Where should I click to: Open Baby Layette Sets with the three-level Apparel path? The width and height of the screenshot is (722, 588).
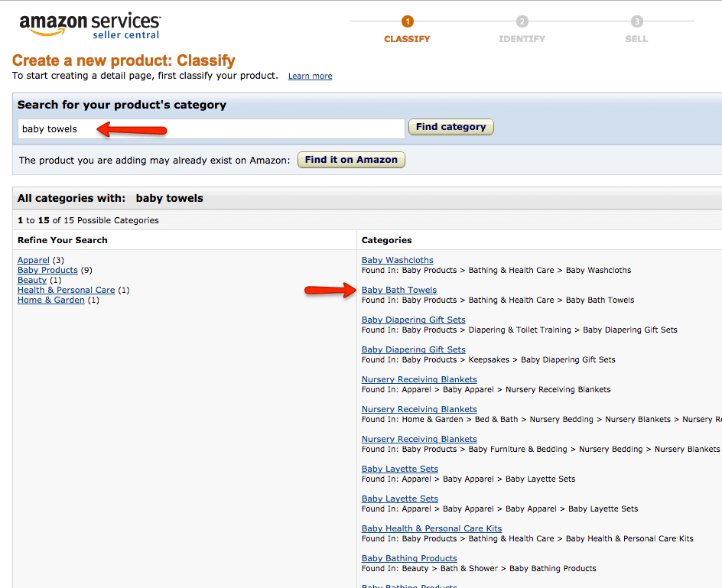[400, 469]
